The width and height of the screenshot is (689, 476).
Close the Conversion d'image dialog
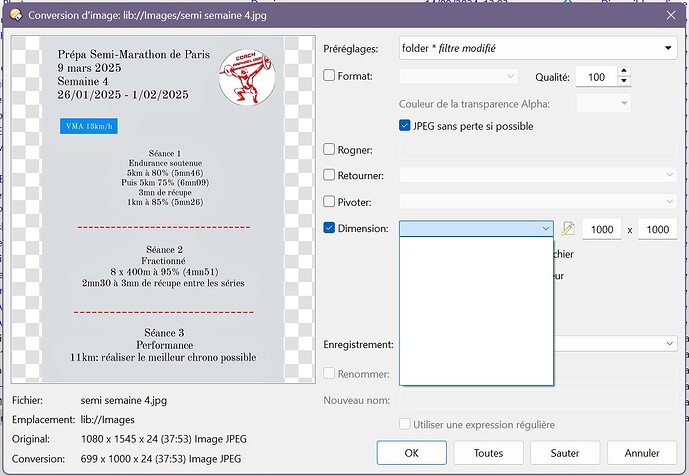[671, 15]
